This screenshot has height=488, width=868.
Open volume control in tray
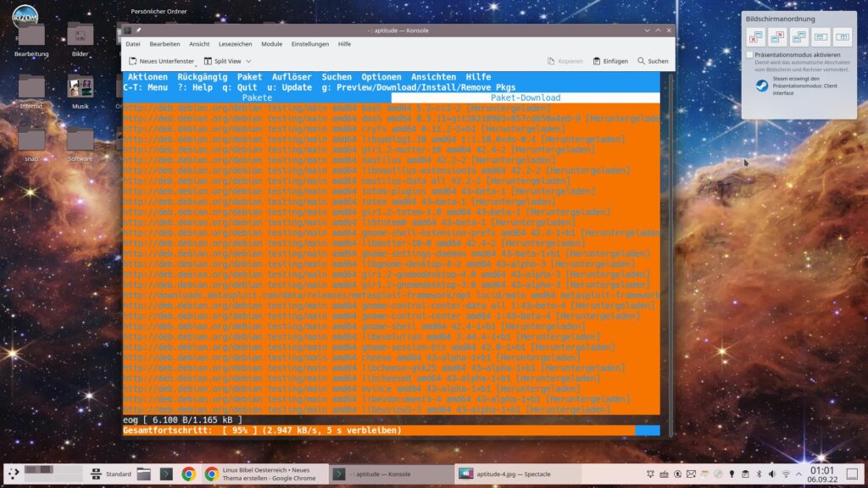772,474
